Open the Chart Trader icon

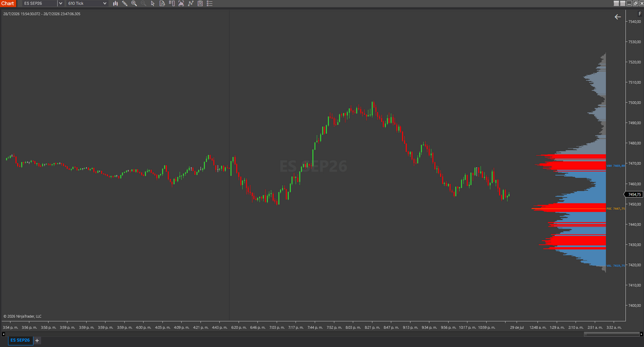pyautogui.click(x=172, y=3)
